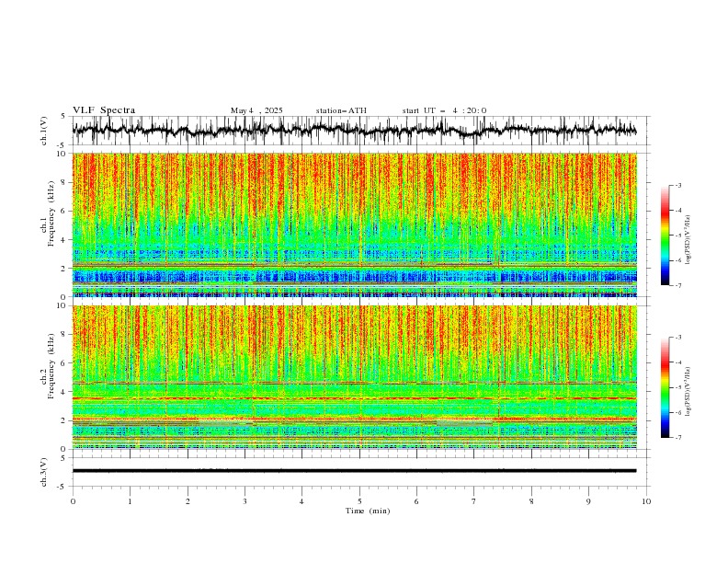Screen dimensions: 728x563
Task: Click the time axis tick label "4"
Action: coord(301,501)
